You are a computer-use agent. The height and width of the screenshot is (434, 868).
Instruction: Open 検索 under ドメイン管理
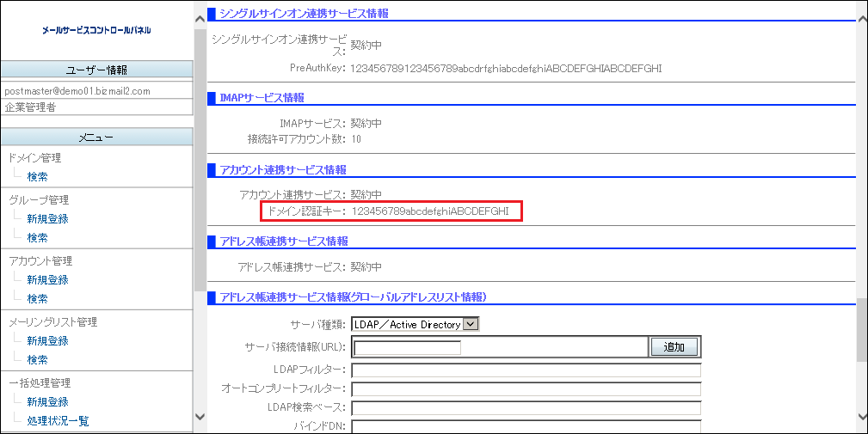pos(38,177)
